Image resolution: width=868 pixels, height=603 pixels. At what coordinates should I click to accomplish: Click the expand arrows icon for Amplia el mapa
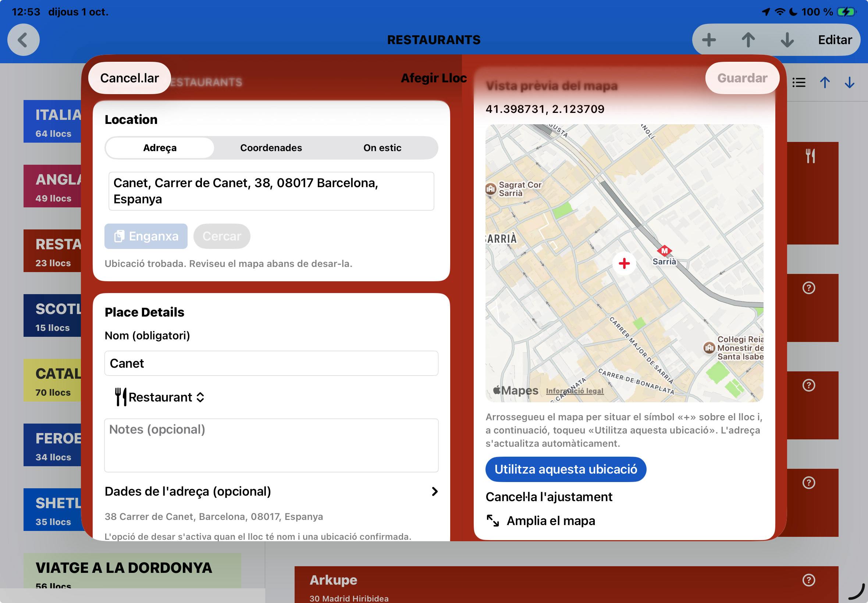[493, 521]
